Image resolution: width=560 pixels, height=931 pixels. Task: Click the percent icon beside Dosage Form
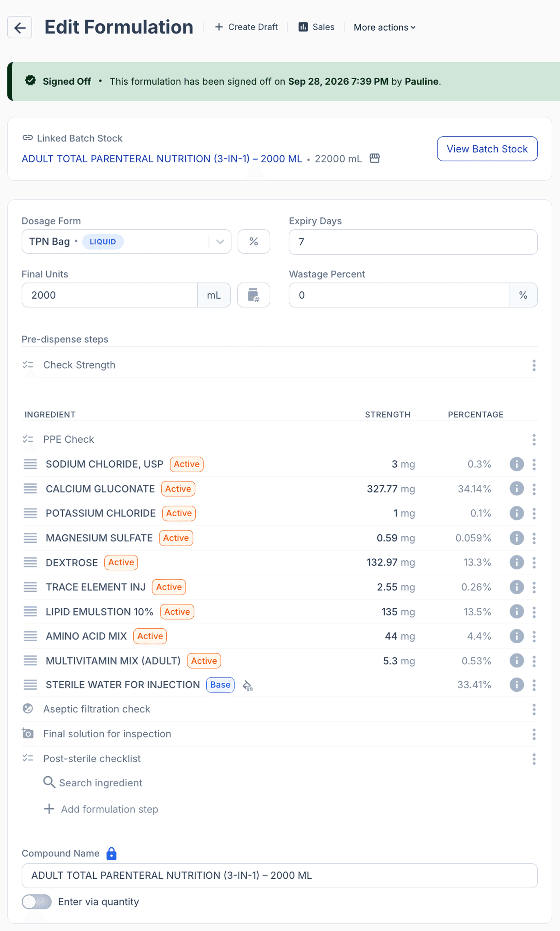tap(253, 241)
